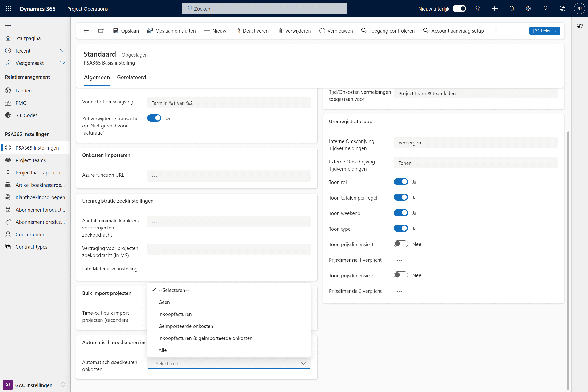Viewport: 588px width, 392px height.
Task: Open Startpagina in the sidebar
Action: [35, 38]
